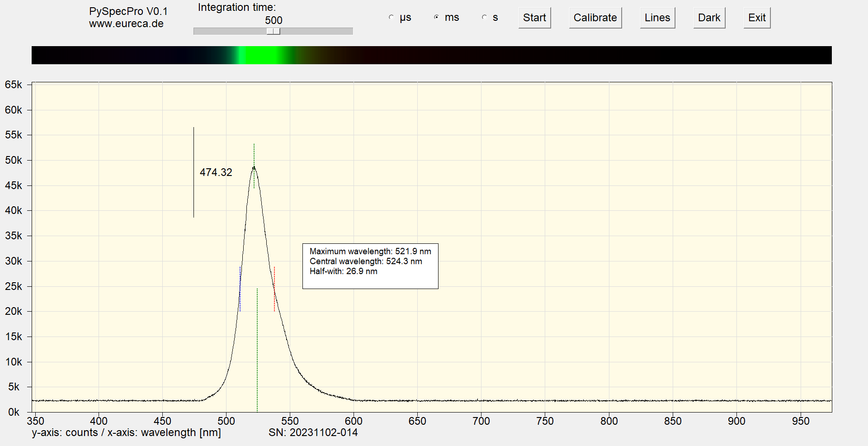Click the blue dotted half-width marker
The width and height of the screenshot is (868, 446).
pyautogui.click(x=240, y=289)
